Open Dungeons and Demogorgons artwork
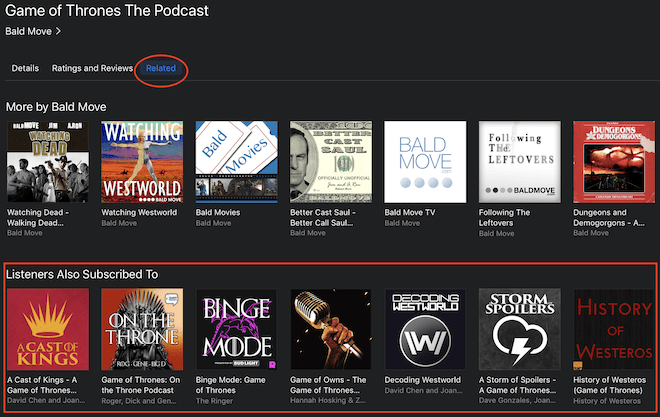Image resolution: width=660 pixels, height=417 pixels. [614, 162]
